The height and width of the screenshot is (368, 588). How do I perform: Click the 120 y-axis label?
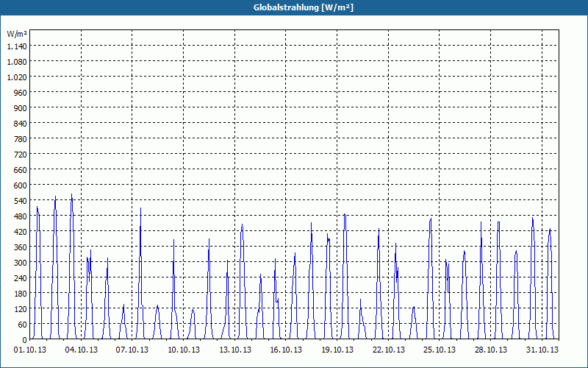21,309
